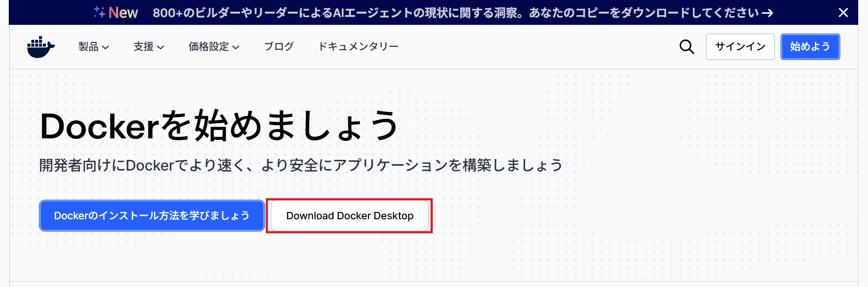Click the Docker whale logo
The width and height of the screenshot is (868, 287).
pyautogui.click(x=41, y=47)
